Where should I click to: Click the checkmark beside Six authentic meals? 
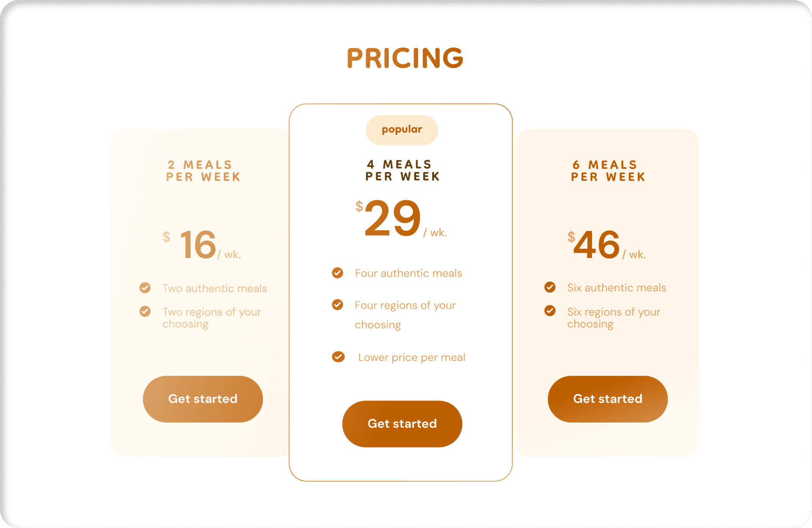tap(550, 287)
